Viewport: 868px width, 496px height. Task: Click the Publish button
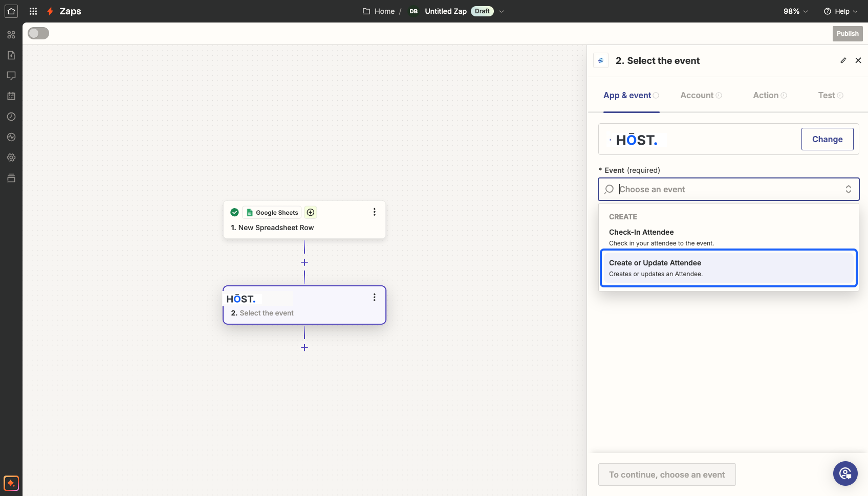(x=848, y=34)
